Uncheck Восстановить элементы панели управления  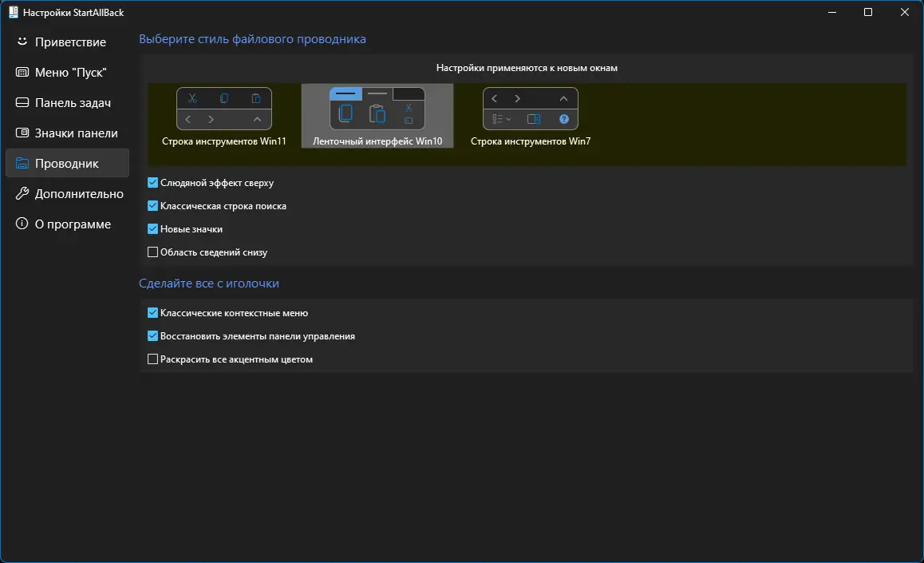[x=152, y=336]
